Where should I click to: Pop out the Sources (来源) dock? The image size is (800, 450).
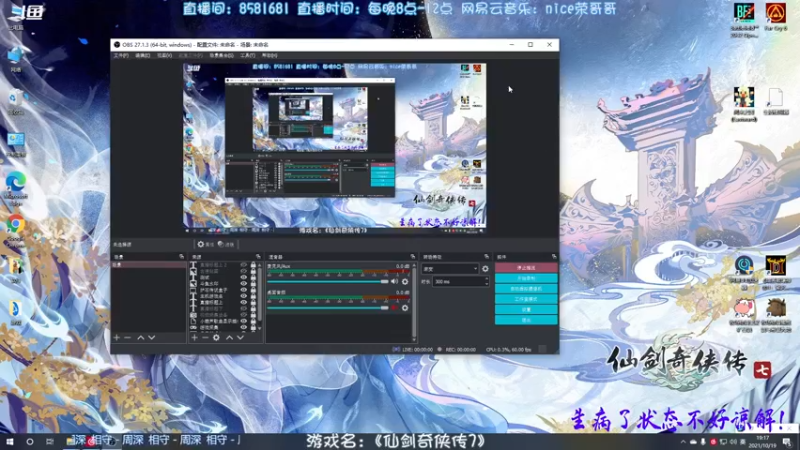258,257
